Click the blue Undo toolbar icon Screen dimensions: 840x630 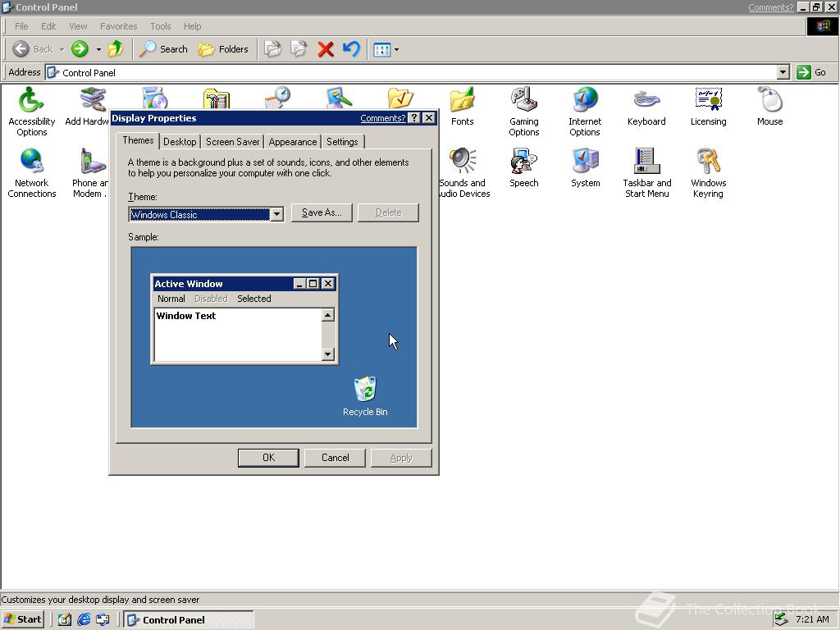351,49
